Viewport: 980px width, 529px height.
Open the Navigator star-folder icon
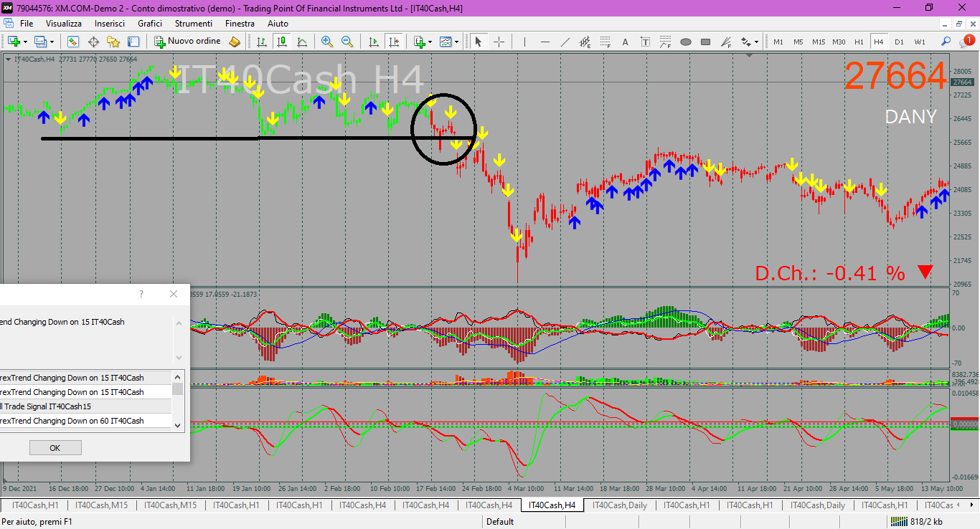[113, 42]
